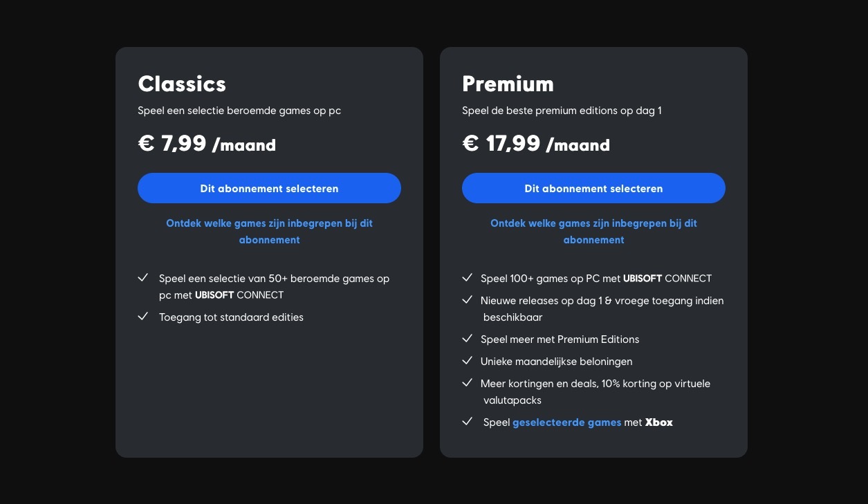Click checkmark next to 'Unieke maandelijkse beloningen'

pos(468,361)
